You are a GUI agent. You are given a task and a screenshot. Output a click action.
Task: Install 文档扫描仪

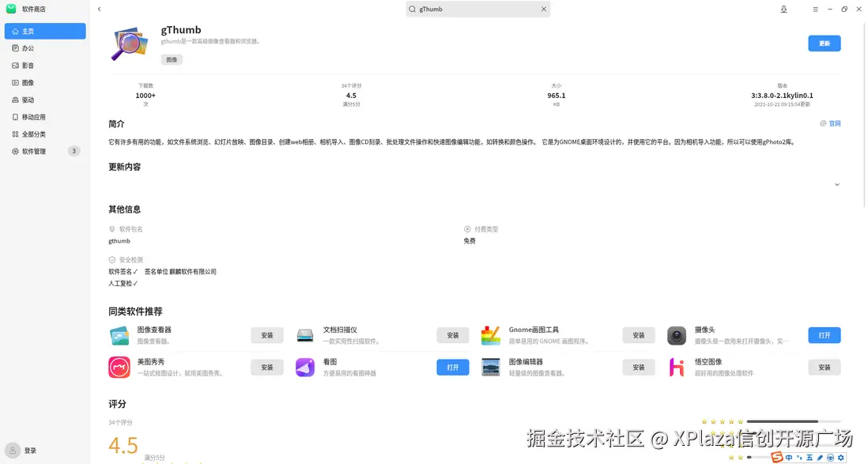[453, 335]
